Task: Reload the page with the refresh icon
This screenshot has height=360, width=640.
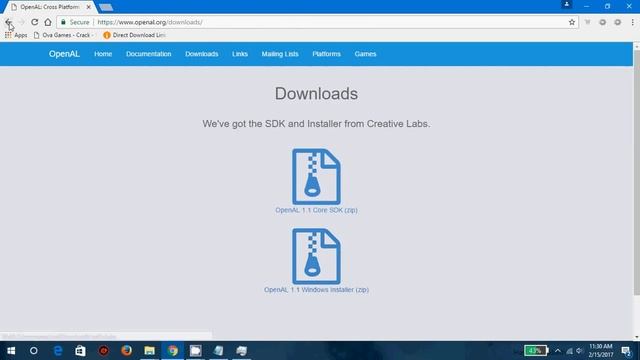Action: coord(35,22)
